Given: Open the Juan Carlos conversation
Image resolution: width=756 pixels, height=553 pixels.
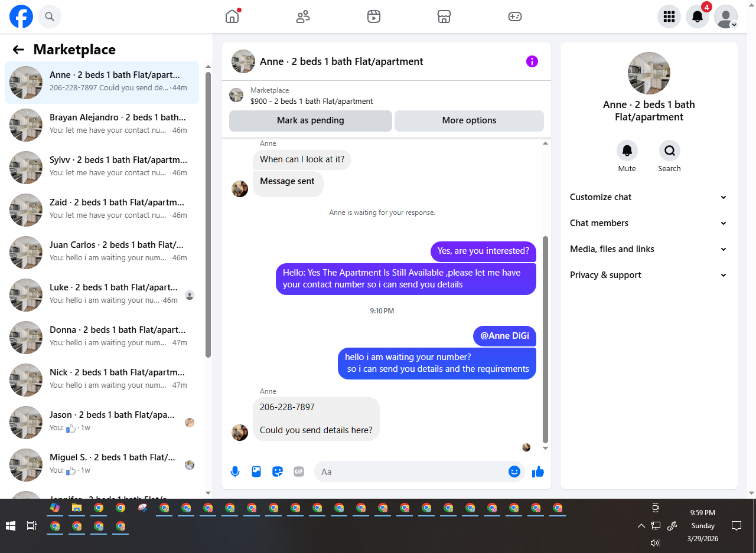Looking at the screenshot, I should tap(102, 252).
